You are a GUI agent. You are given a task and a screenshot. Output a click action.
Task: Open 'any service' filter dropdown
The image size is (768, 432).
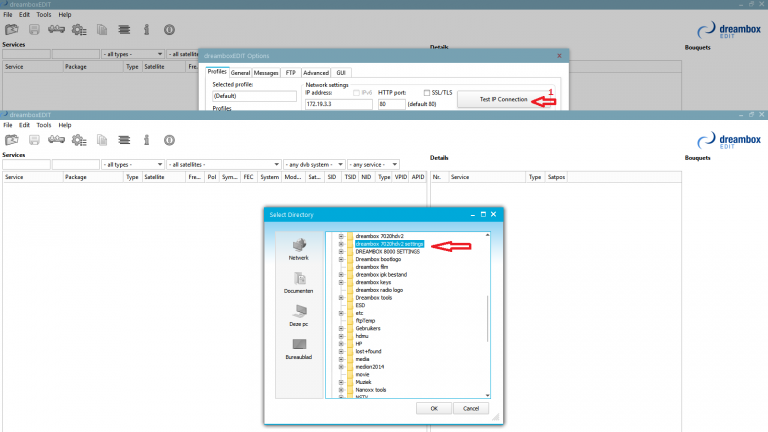click(373, 164)
